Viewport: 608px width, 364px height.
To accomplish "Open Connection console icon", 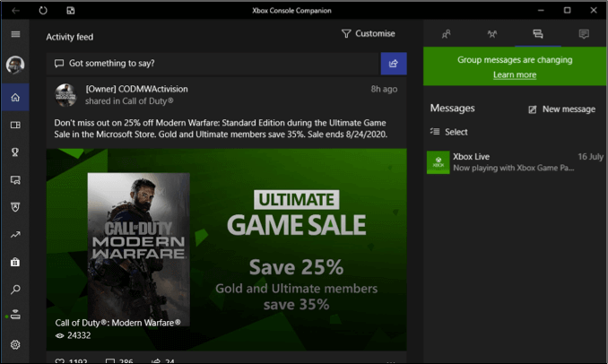I will click(x=15, y=315).
